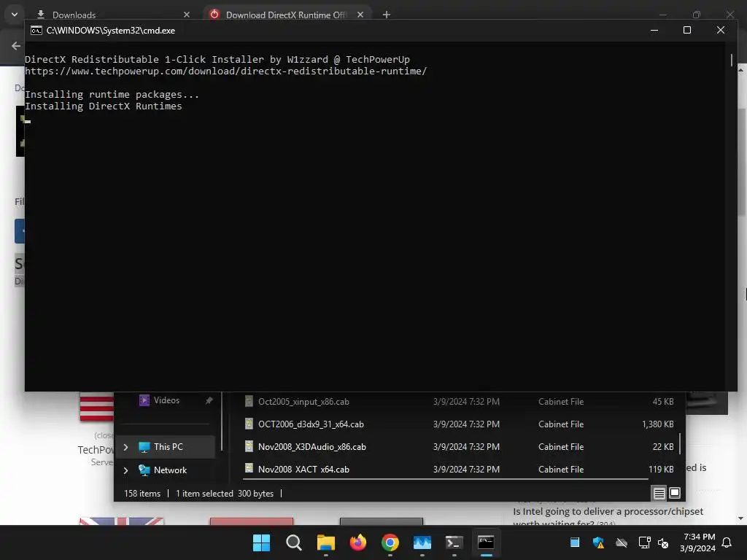The height and width of the screenshot is (560, 747).
Task: Close the Downloads browser tab
Action: [187, 15]
